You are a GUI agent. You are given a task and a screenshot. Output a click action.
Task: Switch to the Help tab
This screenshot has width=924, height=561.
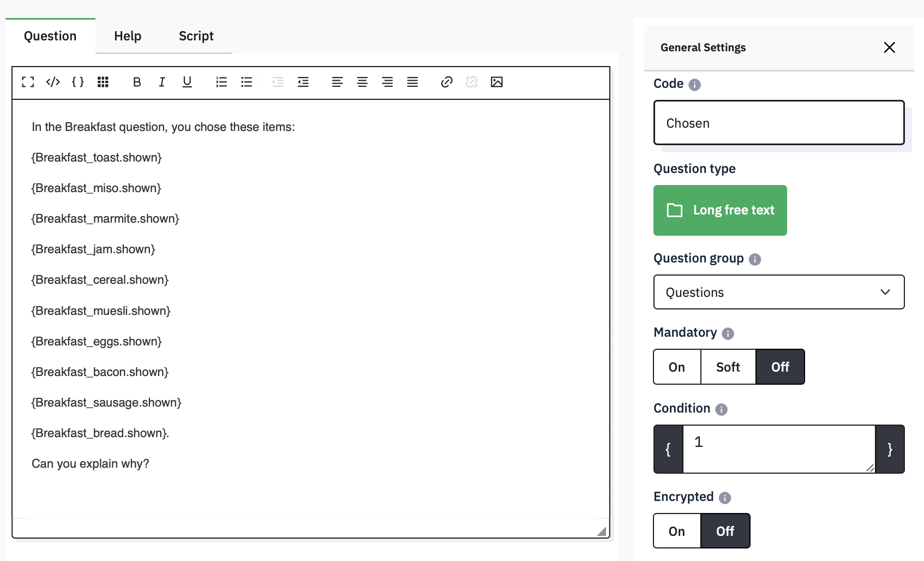coord(128,36)
